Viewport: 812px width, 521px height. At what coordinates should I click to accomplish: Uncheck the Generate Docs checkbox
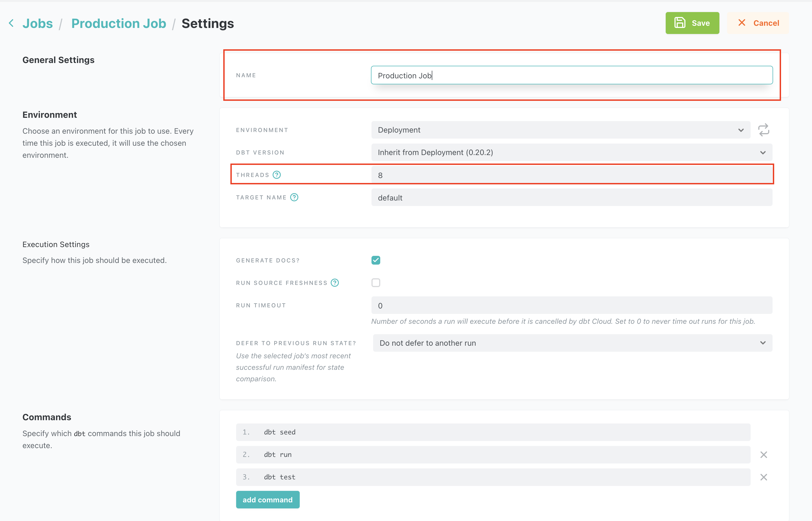[x=376, y=260]
